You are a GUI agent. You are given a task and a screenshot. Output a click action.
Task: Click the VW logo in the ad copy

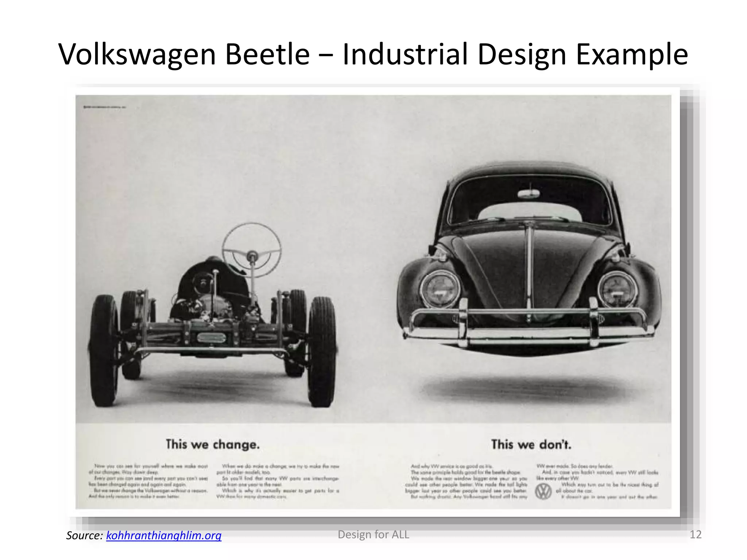(x=543, y=491)
